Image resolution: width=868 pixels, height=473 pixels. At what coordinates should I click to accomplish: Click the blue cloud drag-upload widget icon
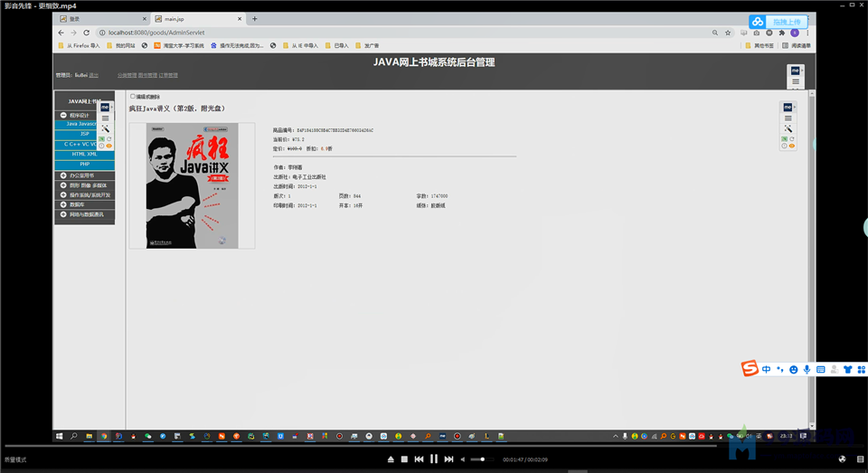click(758, 22)
